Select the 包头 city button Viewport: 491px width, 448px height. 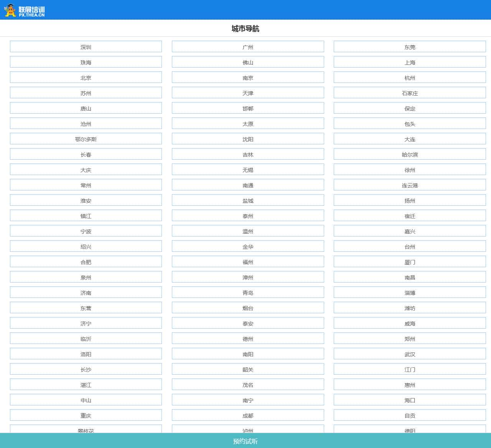(x=410, y=124)
